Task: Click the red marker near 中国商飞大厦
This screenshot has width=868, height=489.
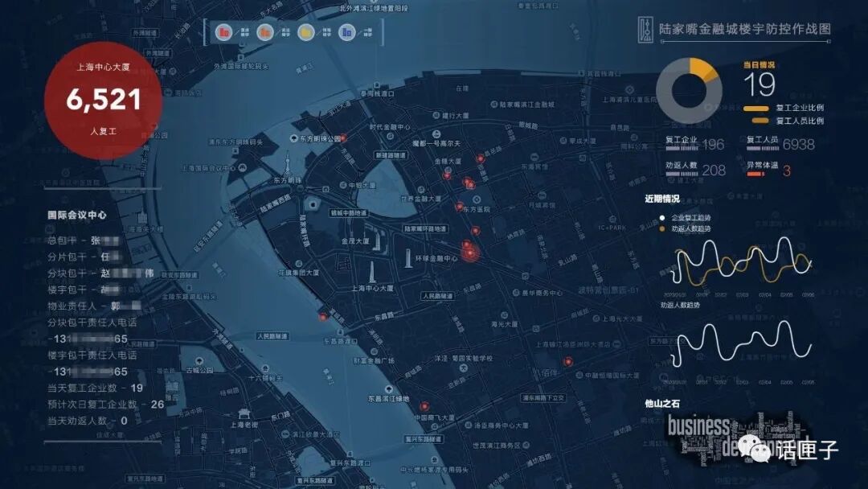Action: tap(424, 406)
